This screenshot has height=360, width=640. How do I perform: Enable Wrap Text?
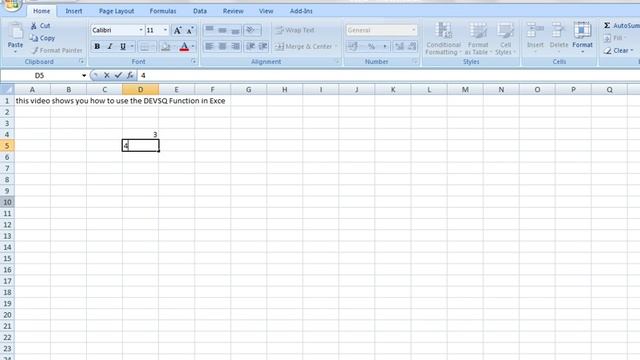click(295, 30)
